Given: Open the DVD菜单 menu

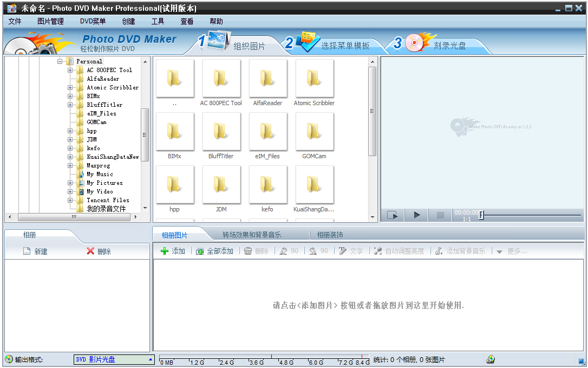Looking at the screenshot, I should coord(93,21).
